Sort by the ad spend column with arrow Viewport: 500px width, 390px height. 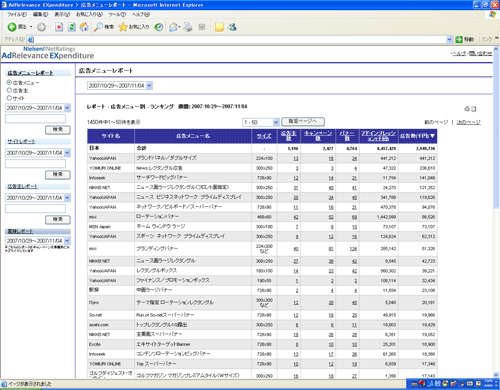417,136
